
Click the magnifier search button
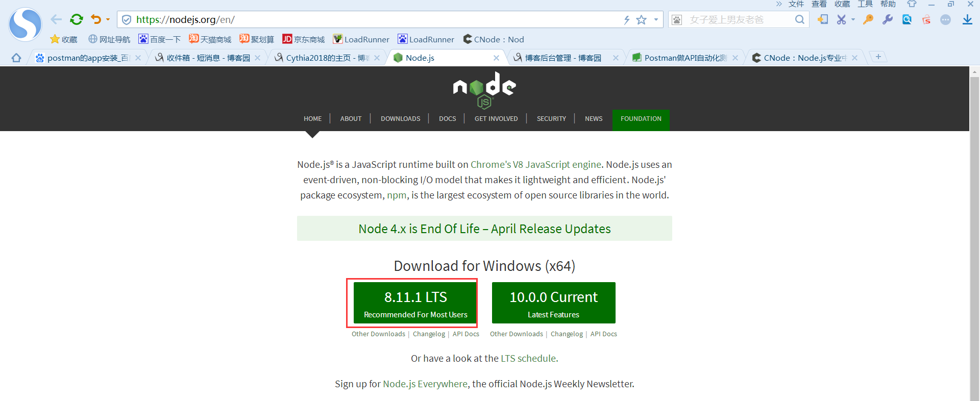(x=800, y=19)
